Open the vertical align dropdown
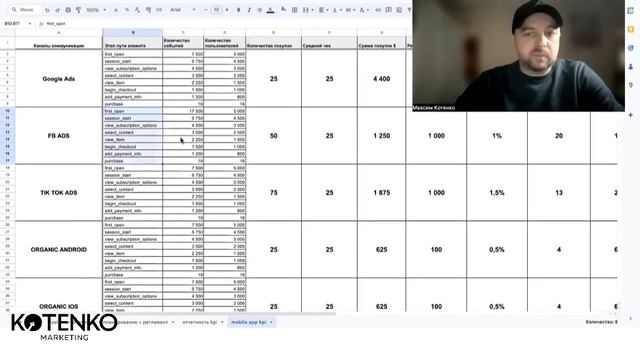 (337, 10)
